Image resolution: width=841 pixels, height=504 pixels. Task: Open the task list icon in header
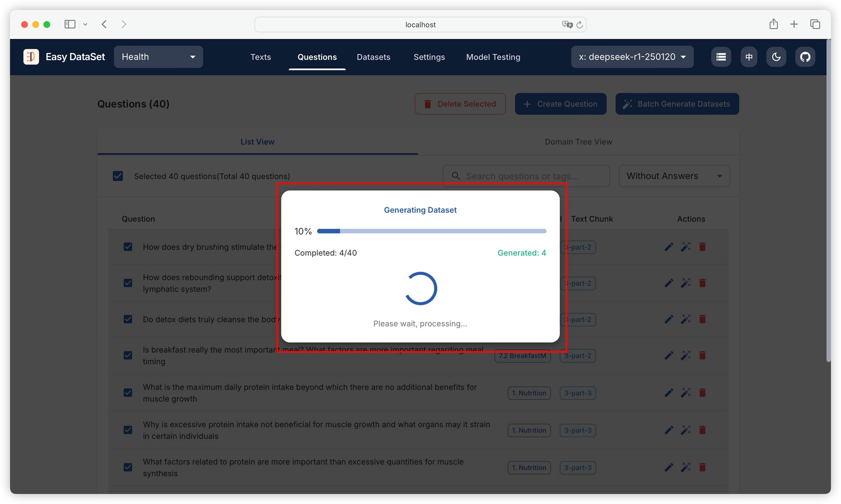(721, 57)
